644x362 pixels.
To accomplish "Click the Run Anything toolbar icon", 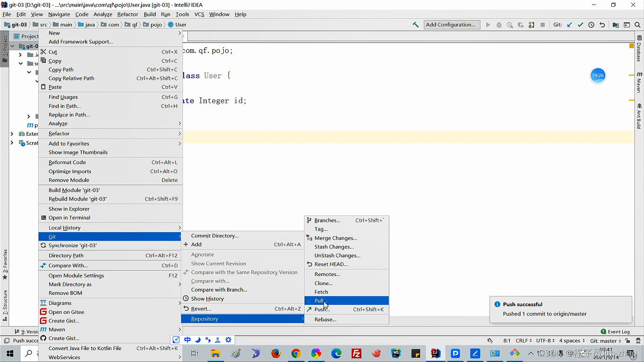I will (626, 25).
